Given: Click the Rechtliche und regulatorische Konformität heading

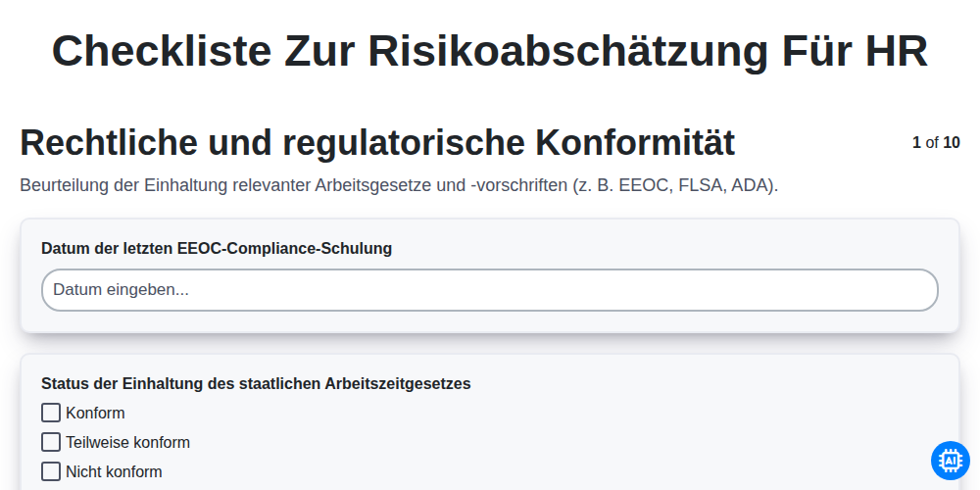Looking at the screenshot, I should pyautogui.click(x=377, y=142).
